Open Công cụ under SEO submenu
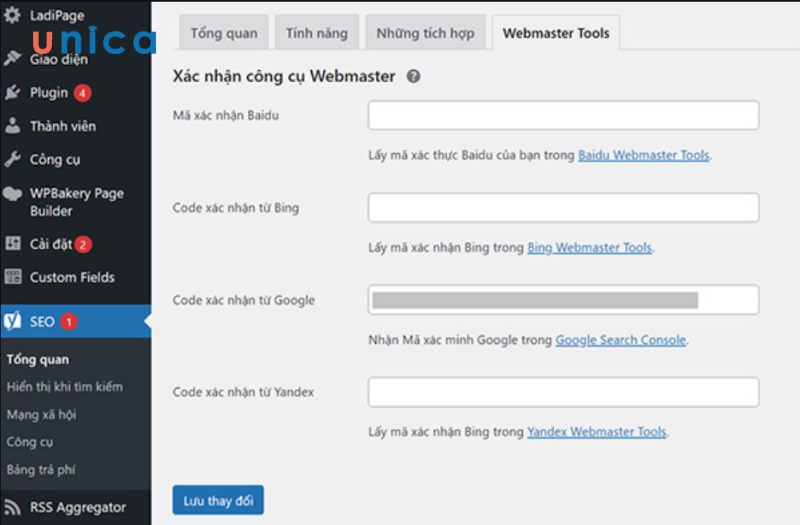This screenshot has height=525, width=800. [30, 442]
